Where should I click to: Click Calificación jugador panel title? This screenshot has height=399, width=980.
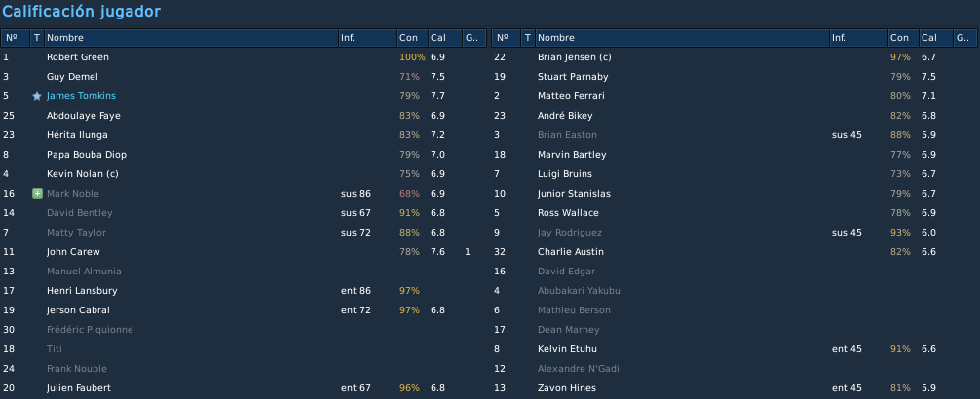tap(81, 12)
